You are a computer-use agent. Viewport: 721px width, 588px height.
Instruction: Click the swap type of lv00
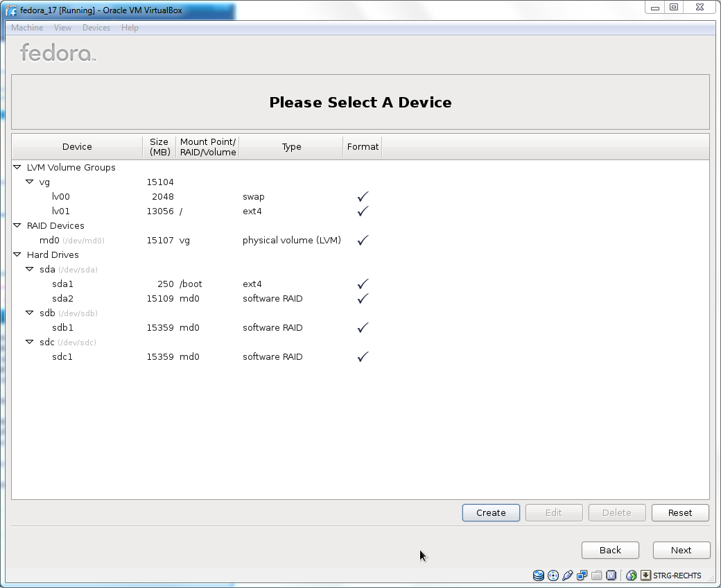point(253,197)
